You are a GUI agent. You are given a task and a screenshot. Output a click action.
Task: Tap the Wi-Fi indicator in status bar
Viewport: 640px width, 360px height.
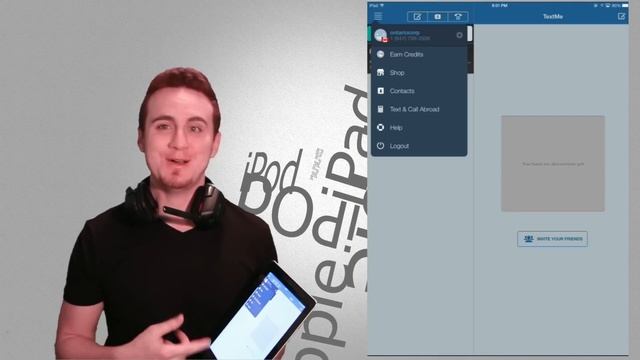point(382,5)
